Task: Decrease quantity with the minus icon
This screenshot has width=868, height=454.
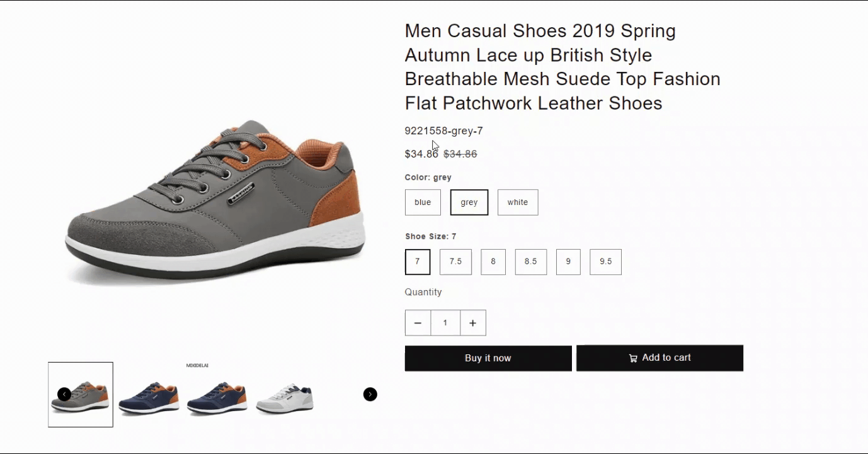Action: click(418, 323)
